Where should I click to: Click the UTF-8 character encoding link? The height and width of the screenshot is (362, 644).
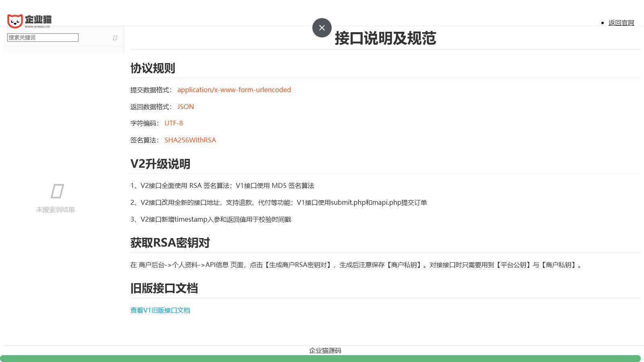[174, 123]
